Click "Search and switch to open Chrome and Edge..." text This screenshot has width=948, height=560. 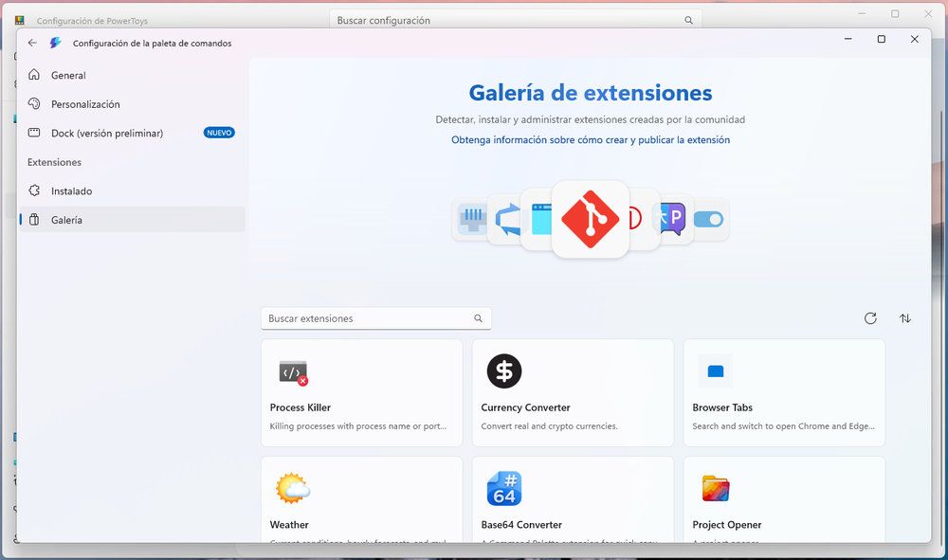coord(784,425)
